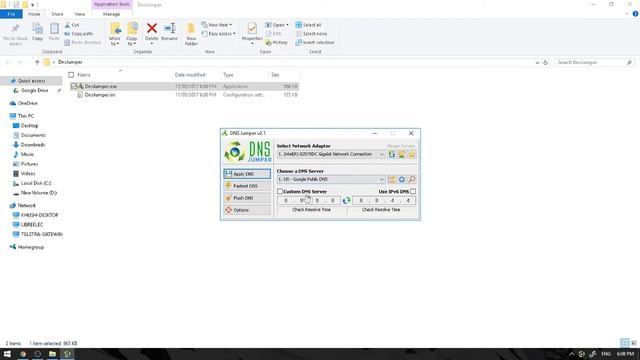Open the Open dropdown in ribbon

click(277, 25)
